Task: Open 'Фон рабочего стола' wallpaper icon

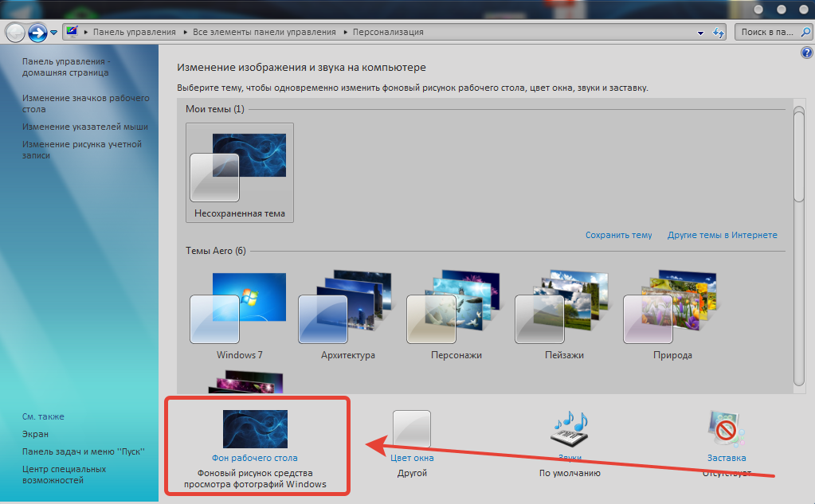Action: [255, 429]
